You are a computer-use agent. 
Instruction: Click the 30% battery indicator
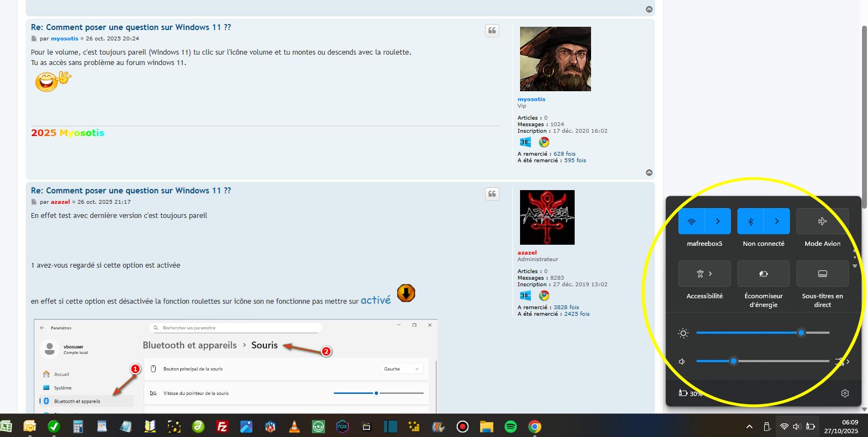690,393
